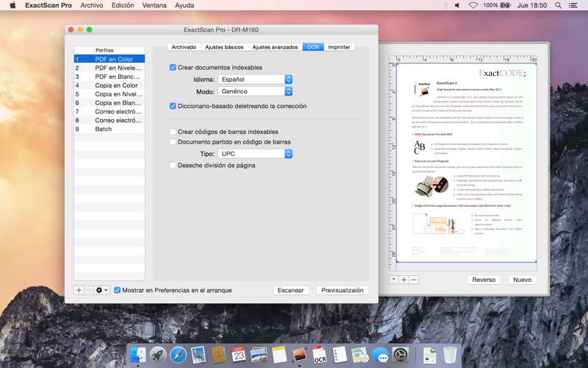The width and height of the screenshot is (588, 368).
Task: Open the Ajustes avanzados tab
Action: click(x=275, y=47)
